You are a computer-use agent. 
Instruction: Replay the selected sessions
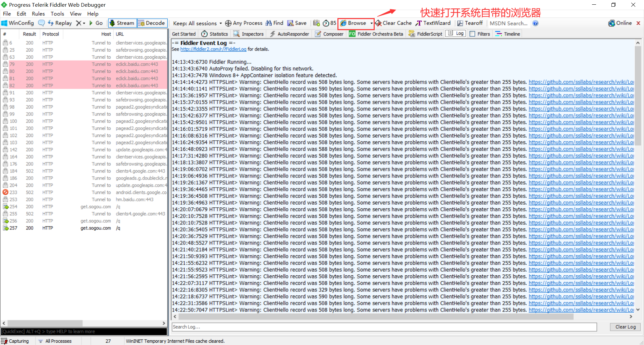coord(60,23)
